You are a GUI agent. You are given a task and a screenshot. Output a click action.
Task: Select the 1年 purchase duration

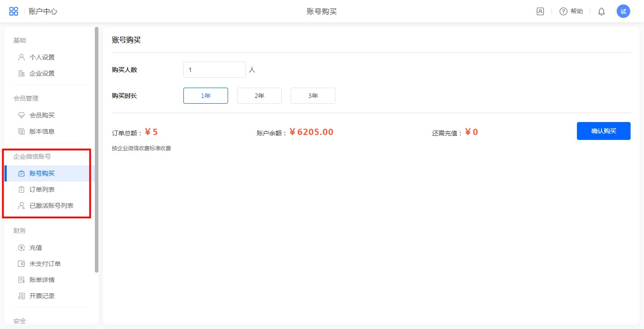[206, 96]
